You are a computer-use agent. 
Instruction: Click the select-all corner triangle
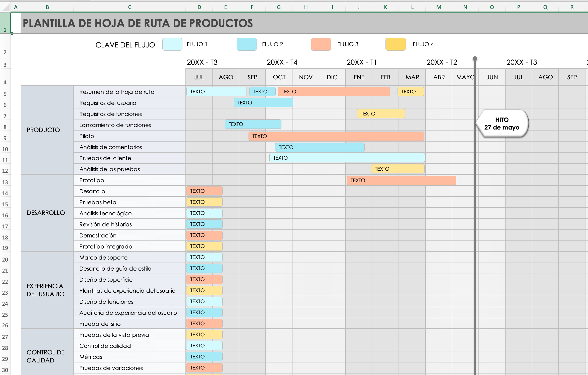(x=6, y=7)
